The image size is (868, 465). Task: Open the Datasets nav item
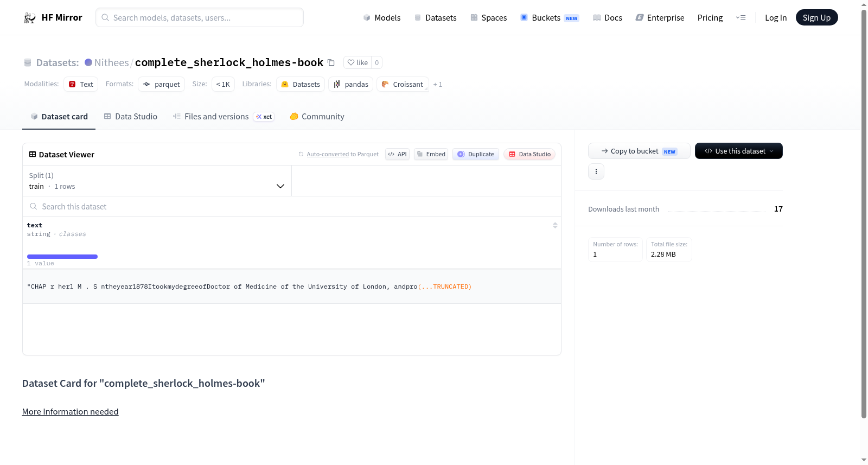436,18
